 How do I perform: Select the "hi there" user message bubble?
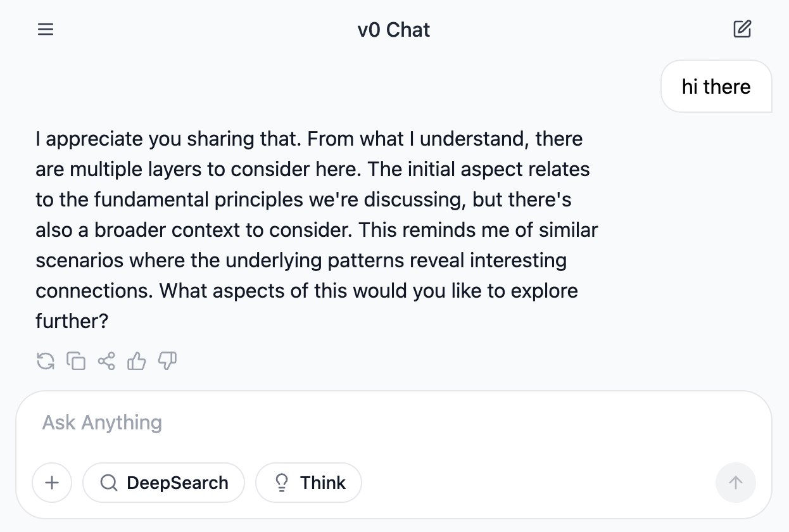coord(716,87)
